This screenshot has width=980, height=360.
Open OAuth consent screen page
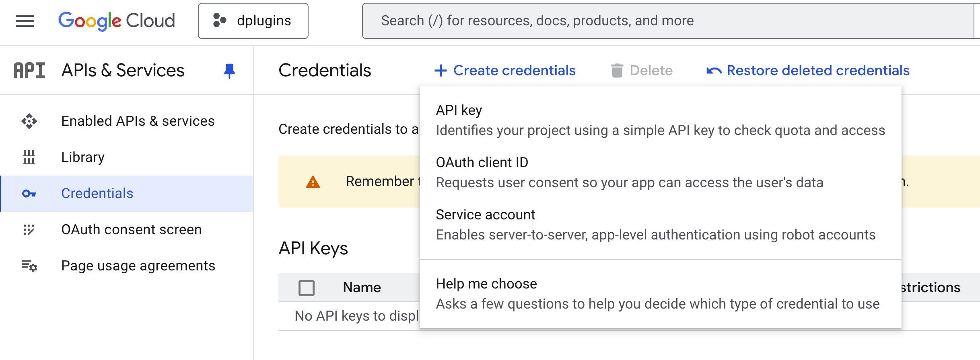(127, 229)
